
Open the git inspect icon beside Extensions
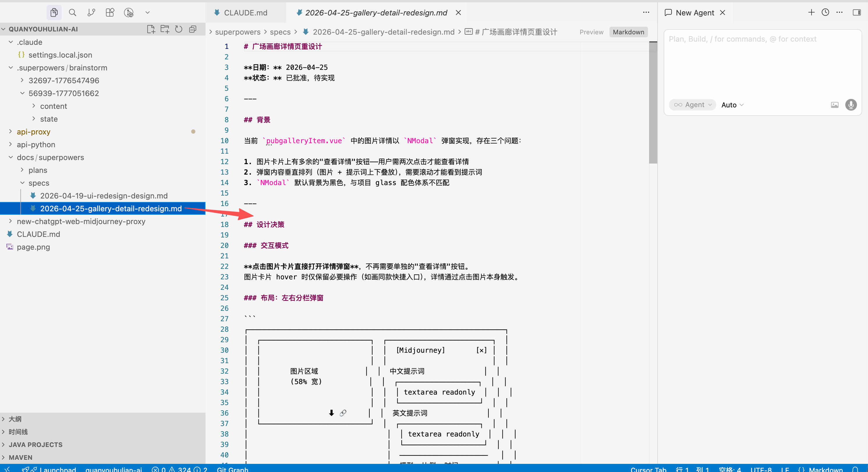click(x=129, y=13)
